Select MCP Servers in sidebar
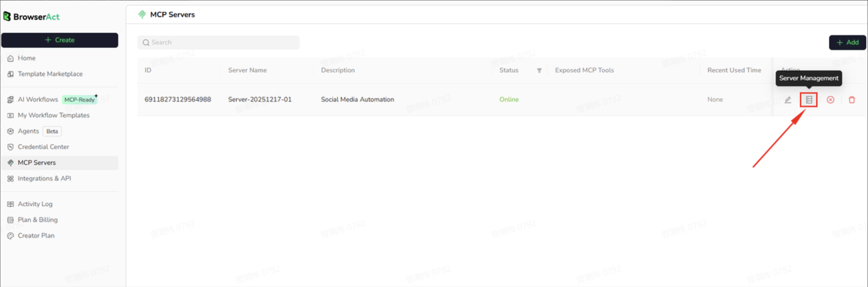 [60, 162]
